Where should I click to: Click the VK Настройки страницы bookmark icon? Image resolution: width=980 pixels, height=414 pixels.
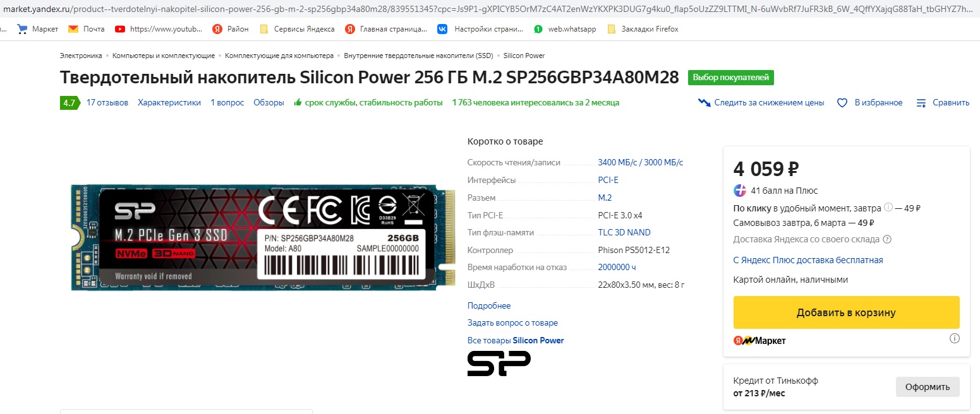click(x=442, y=29)
